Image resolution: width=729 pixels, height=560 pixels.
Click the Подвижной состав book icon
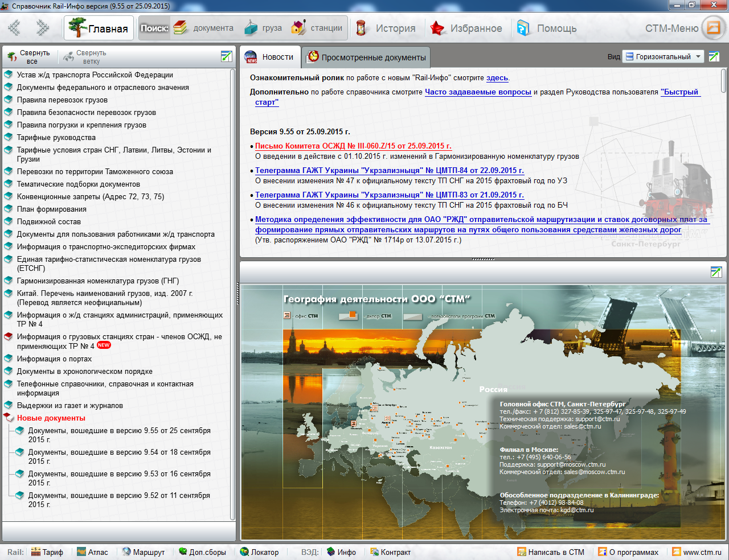coord(8,221)
